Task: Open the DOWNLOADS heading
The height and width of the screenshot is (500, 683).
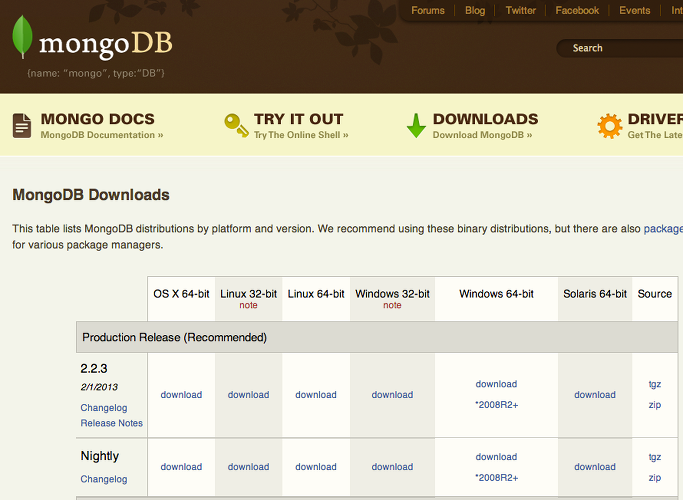Action: click(485, 119)
